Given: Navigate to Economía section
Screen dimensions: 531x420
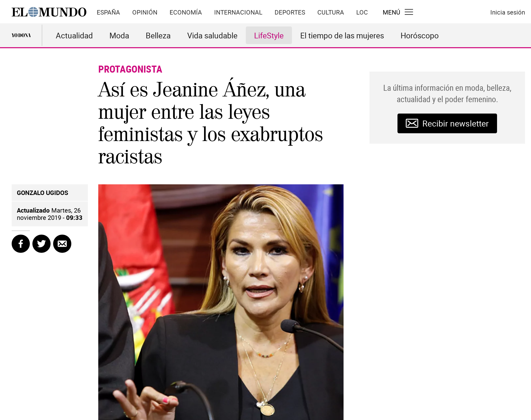Looking at the screenshot, I should tap(186, 12).
